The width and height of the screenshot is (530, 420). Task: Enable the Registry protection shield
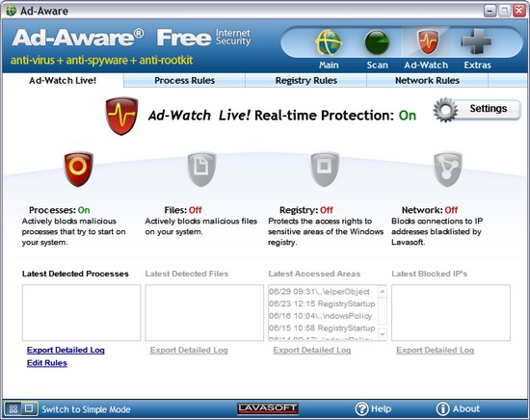pos(325,169)
